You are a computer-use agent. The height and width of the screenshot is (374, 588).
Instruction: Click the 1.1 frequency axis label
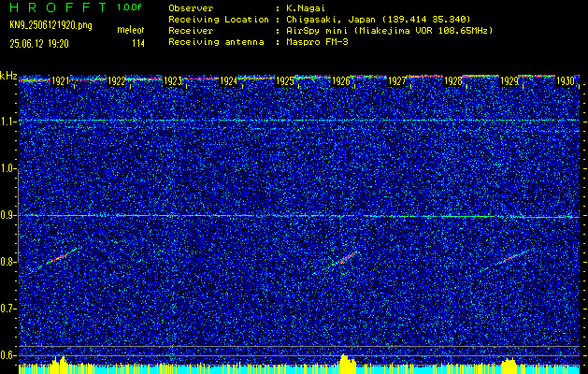click(x=7, y=122)
